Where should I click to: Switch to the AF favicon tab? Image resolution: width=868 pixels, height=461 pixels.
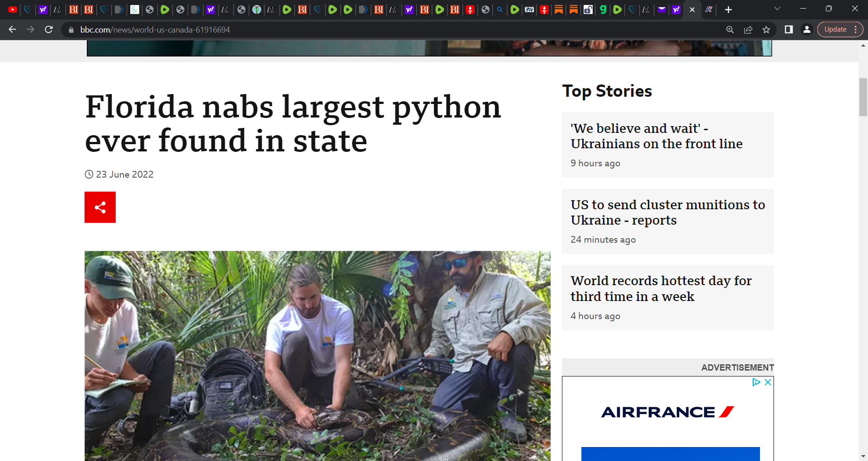(x=709, y=9)
